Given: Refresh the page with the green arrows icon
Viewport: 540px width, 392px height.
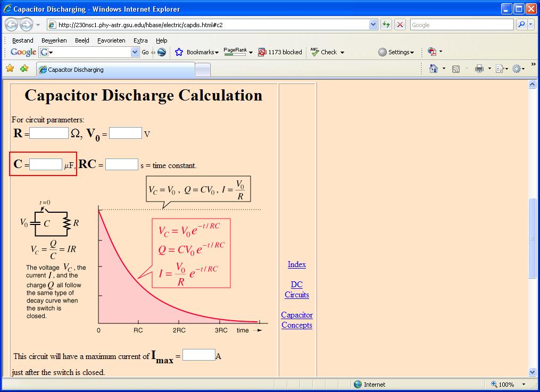Looking at the screenshot, I should pos(386,25).
